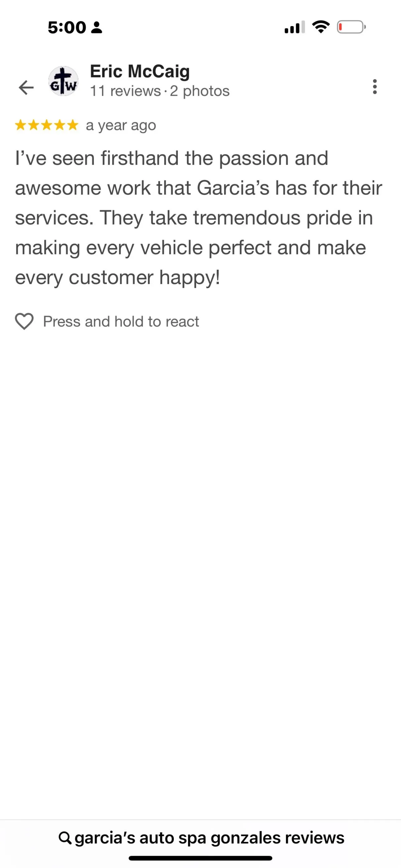
Task: Select the first gold star in the rating
Action: coord(21,125)
